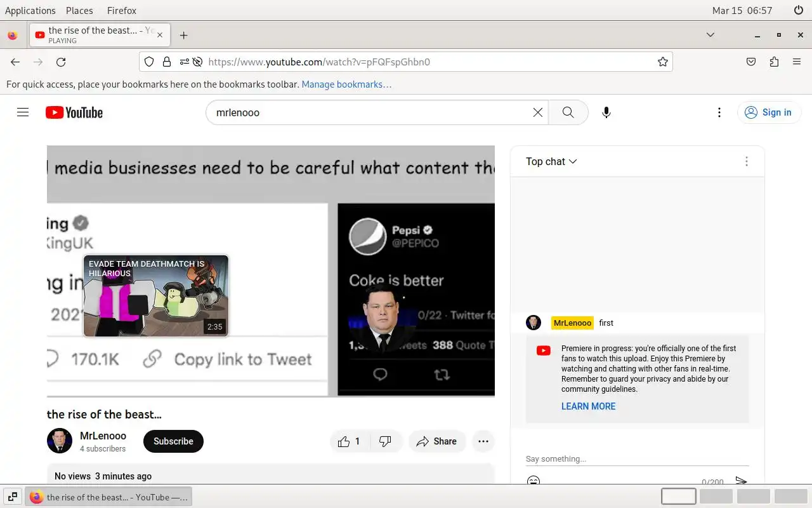Viewport: 812px width, 508px height.
Task: Open Manage bookmarks link
Action: [346, 84]
